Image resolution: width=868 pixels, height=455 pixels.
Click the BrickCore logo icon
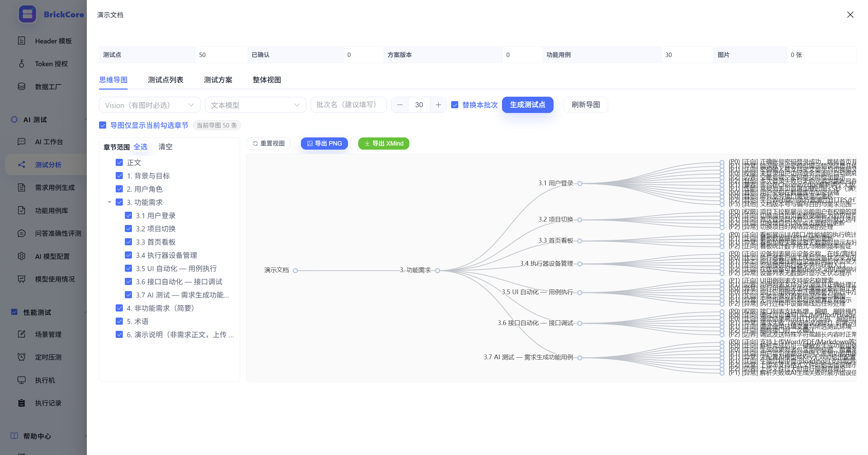coord(27,14)
